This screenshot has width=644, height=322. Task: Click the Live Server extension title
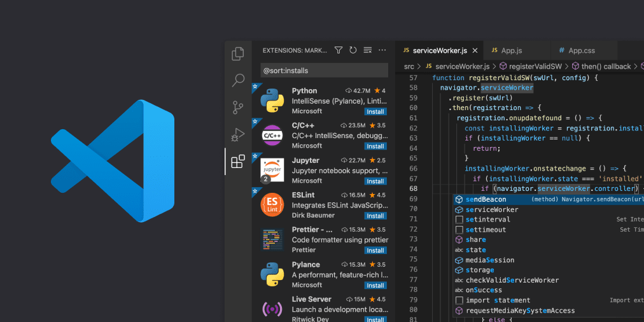pyautogui.click(x=312, y=299)
